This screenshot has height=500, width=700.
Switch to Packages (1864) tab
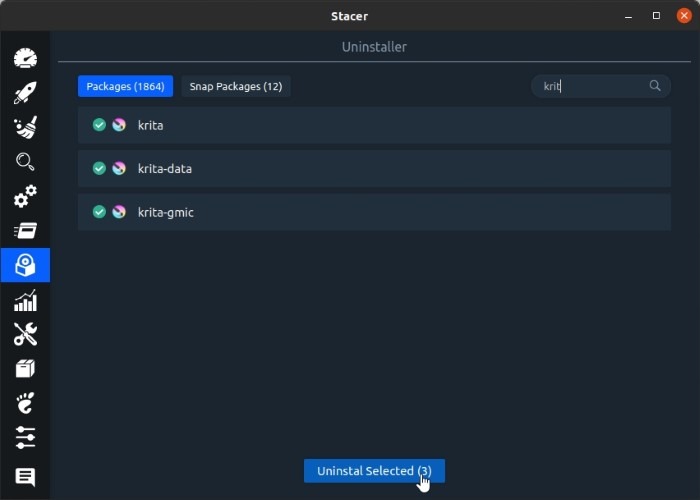(x=125, y=86)
